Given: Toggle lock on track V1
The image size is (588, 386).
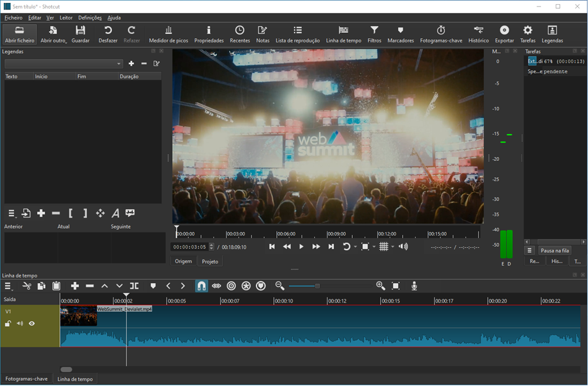Looking at the screenshot, I should [8, 323].
